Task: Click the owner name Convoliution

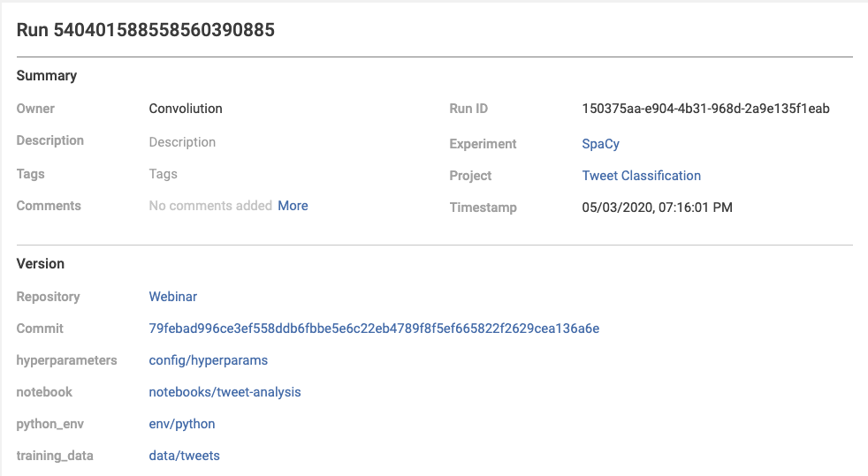Action: pyautogui.click(x=186, y=109)
